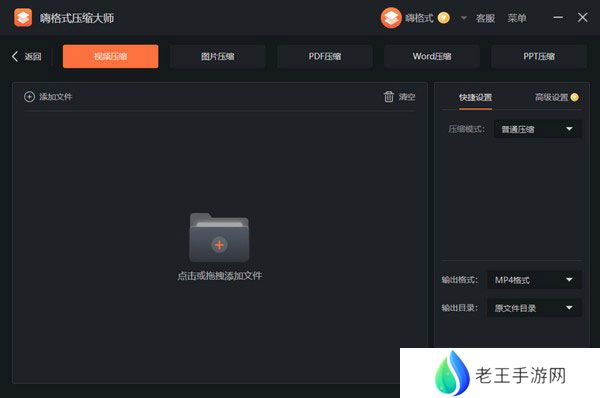The image size is (600, 398).
Task: Switch to 图片压缩 tab
Action: 218,56
